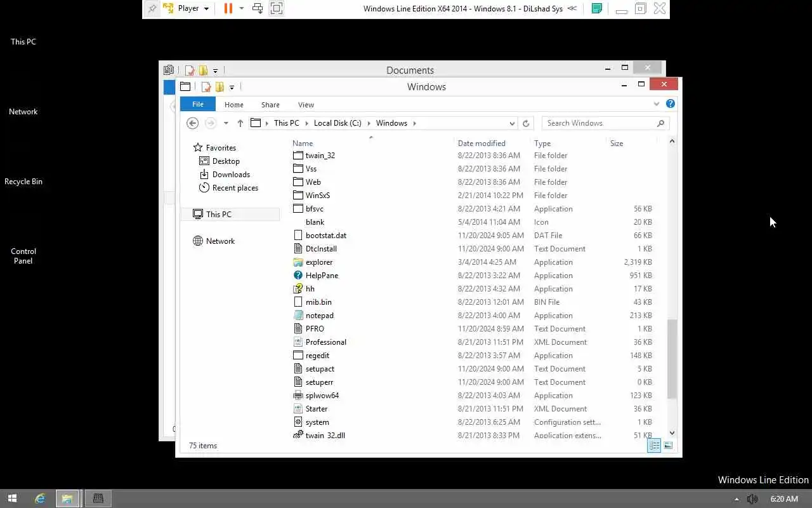Open the on-screen keyboard taskbar icon
The image size is (812, 508).
coord(98,499)
